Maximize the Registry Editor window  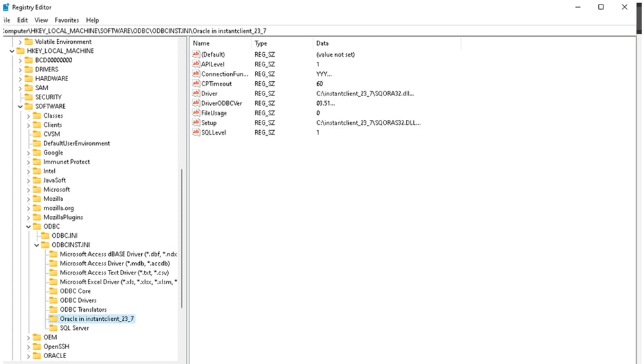pos(601,7)
